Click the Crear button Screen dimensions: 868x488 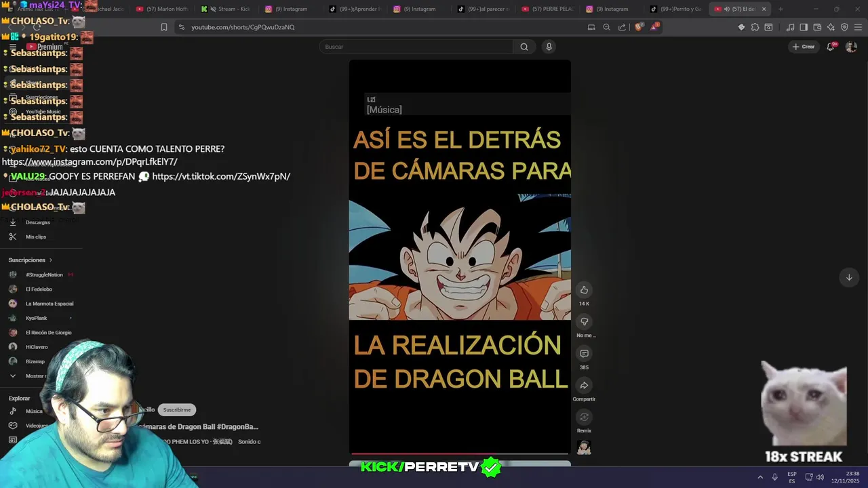803,47
